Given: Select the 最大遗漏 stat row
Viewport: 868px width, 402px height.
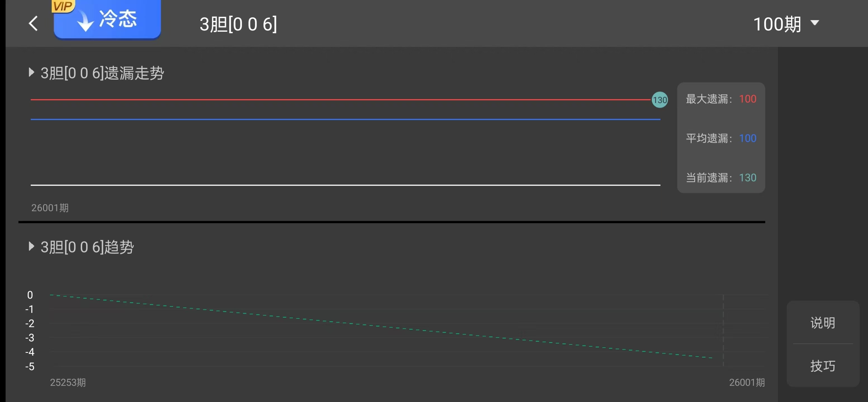Looking at the screenshot, I should (x=721, y=99).
